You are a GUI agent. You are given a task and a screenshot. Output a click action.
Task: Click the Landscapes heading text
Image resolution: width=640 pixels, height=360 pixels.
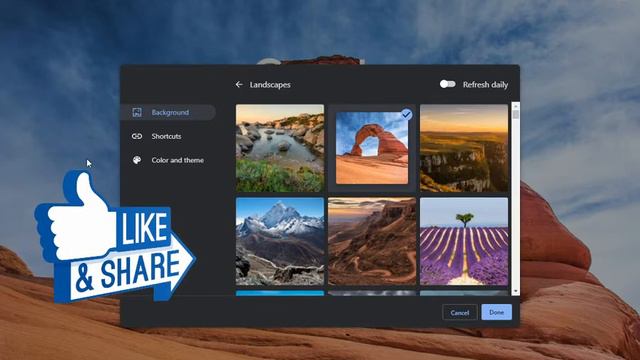(x=270, y=84)
